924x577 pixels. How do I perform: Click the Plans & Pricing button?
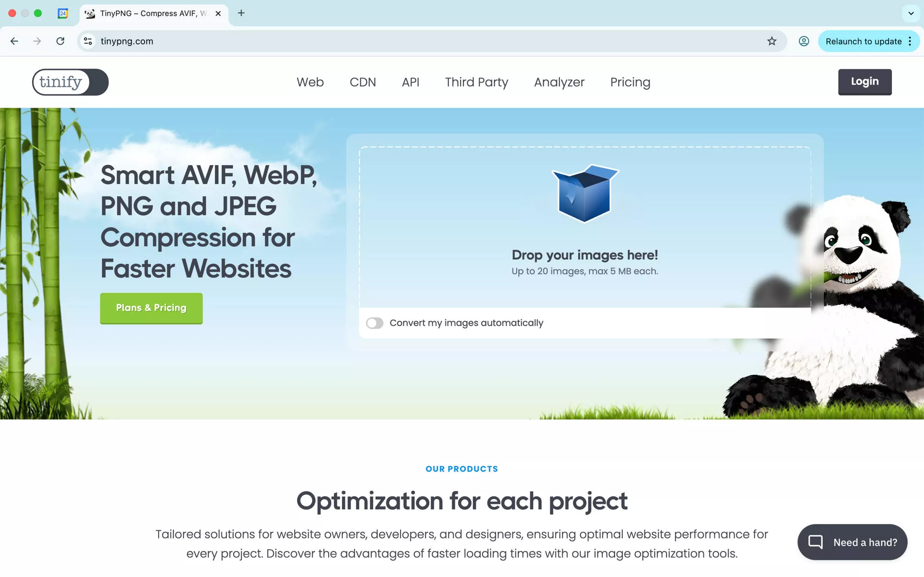pyautogui.click(x=151, y=308)
